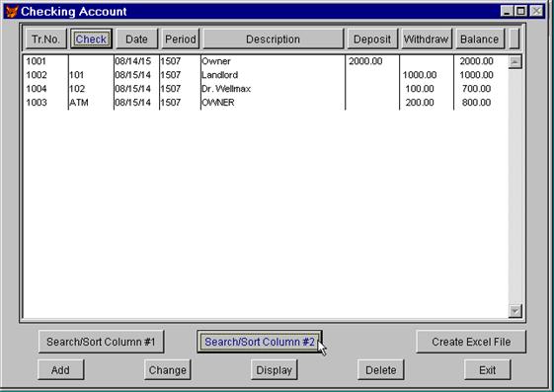Click the 700.00 balance value
The image size is (554, 392).
(x=477, y=89)
